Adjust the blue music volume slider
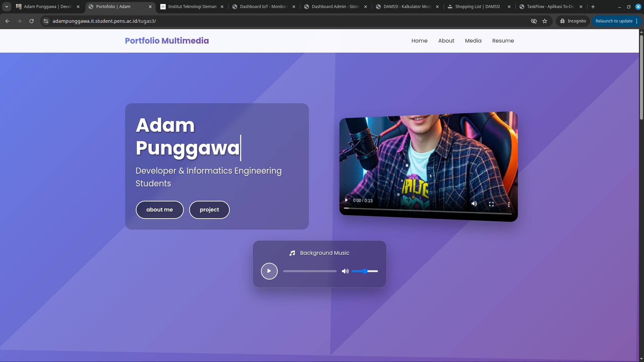This screenshot has height=362, width=644. [365, 271]
